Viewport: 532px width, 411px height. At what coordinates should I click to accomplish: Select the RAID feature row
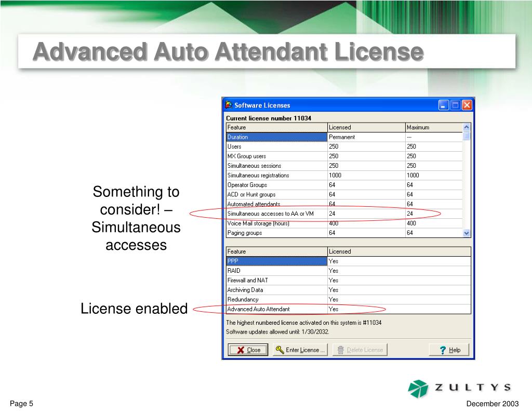click(x=349, y=271)
